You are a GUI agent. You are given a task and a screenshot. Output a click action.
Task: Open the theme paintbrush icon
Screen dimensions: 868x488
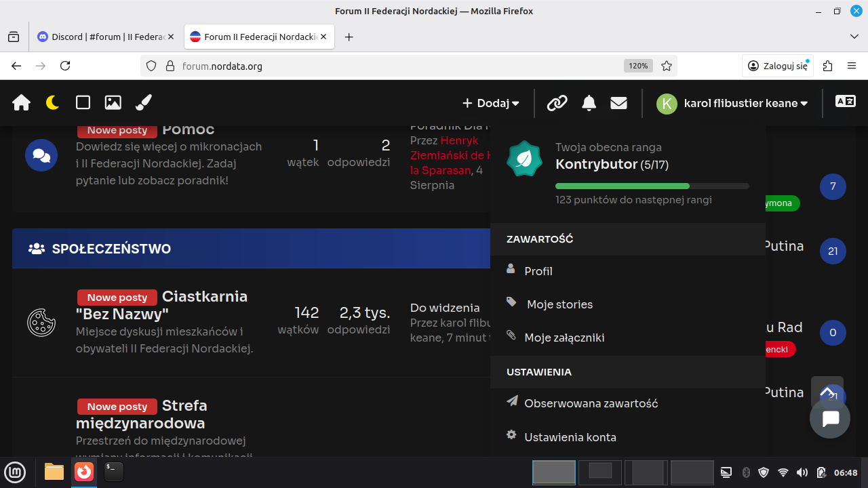pos(144,103)
